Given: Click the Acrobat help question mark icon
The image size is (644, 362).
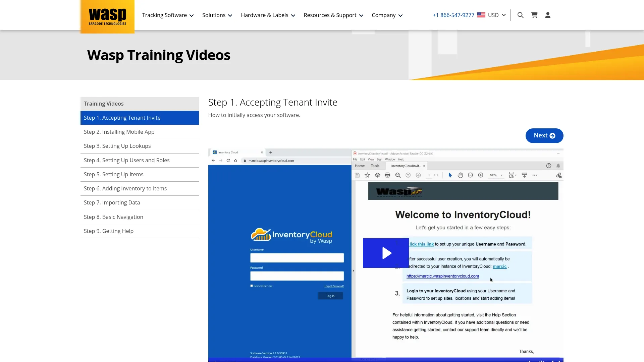Looking at the screenshot, I should click(549, 166).
